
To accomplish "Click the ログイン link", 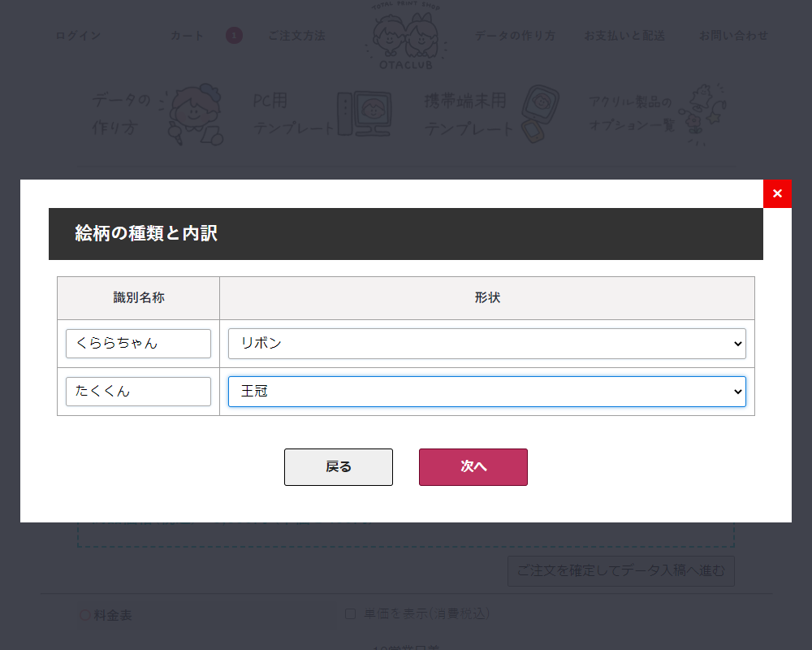I will click(77, 36).
